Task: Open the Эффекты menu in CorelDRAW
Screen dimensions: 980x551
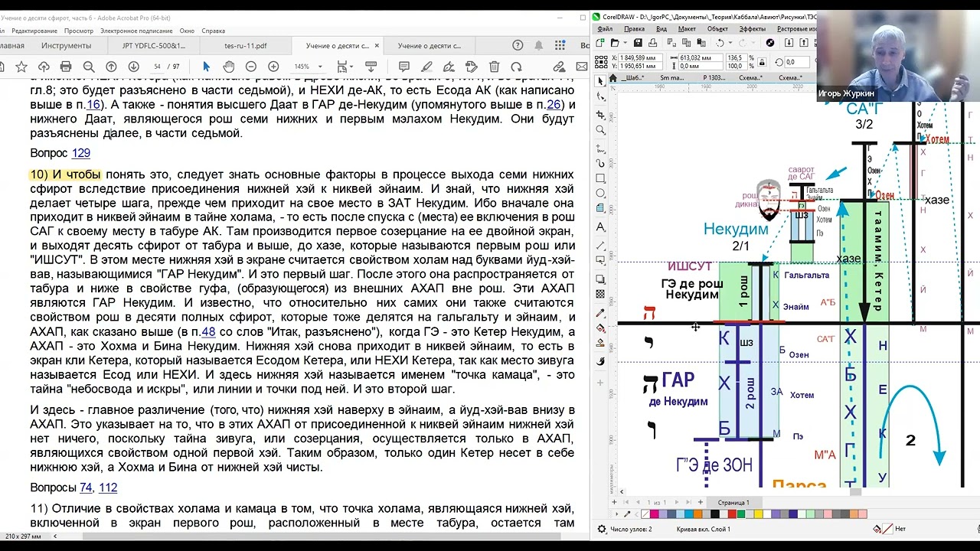Action: 753,28
